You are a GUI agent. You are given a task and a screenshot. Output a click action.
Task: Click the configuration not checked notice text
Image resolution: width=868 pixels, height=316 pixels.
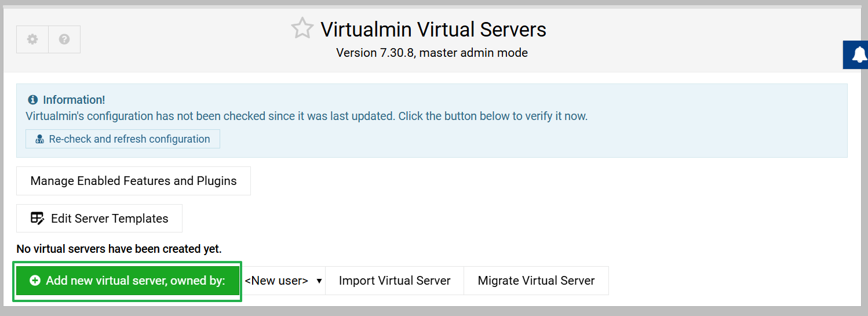[x=307, y=116]
